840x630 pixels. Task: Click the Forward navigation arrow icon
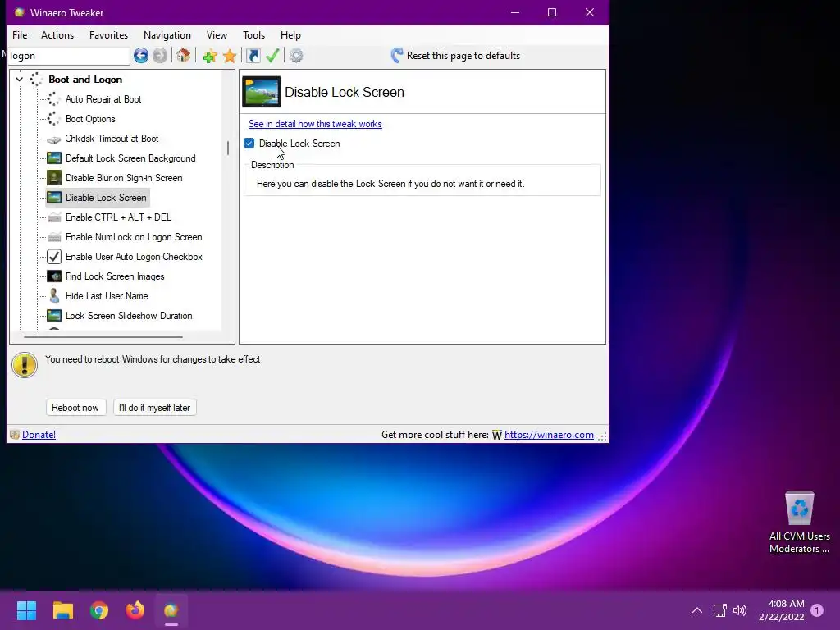(160, 55)
